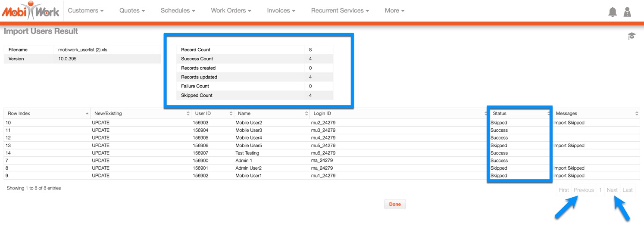Go to the Next results page
Image resolution: width=644 pixels, height=236 pixels.
click(x=612, y=190)
